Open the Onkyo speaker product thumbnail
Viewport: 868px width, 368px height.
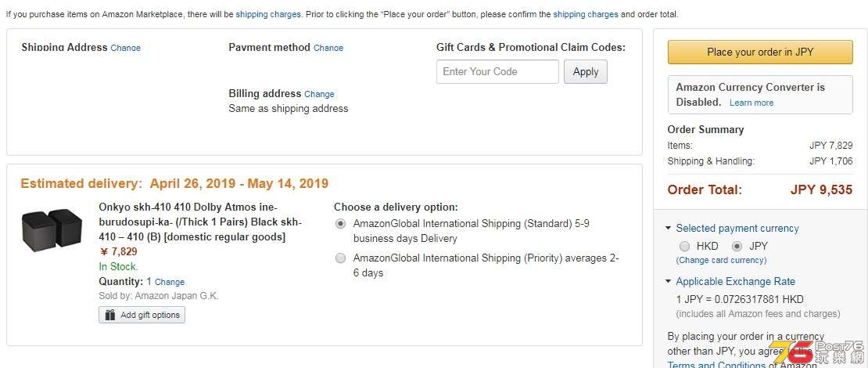(x=52, y=230)
